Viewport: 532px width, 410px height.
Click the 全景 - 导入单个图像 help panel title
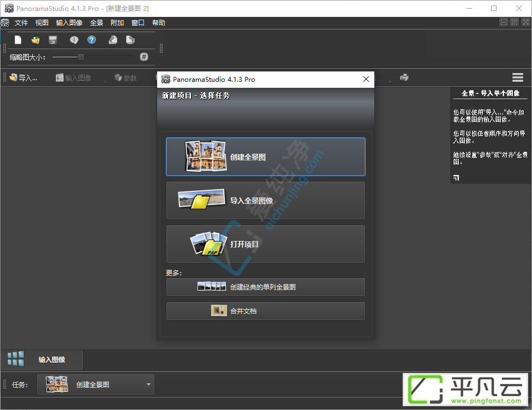491,93
